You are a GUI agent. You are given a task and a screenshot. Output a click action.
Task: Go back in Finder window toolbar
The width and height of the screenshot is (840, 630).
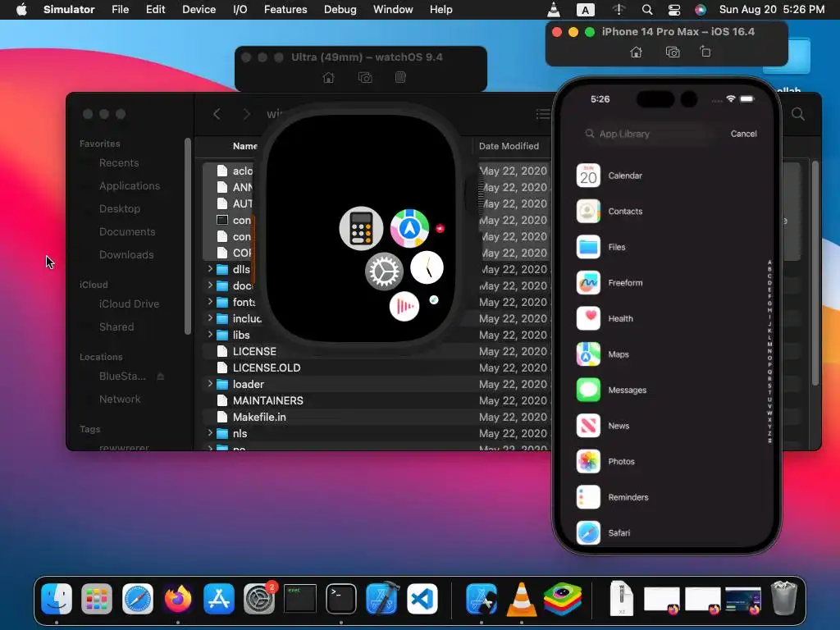(x=217, y=114)
